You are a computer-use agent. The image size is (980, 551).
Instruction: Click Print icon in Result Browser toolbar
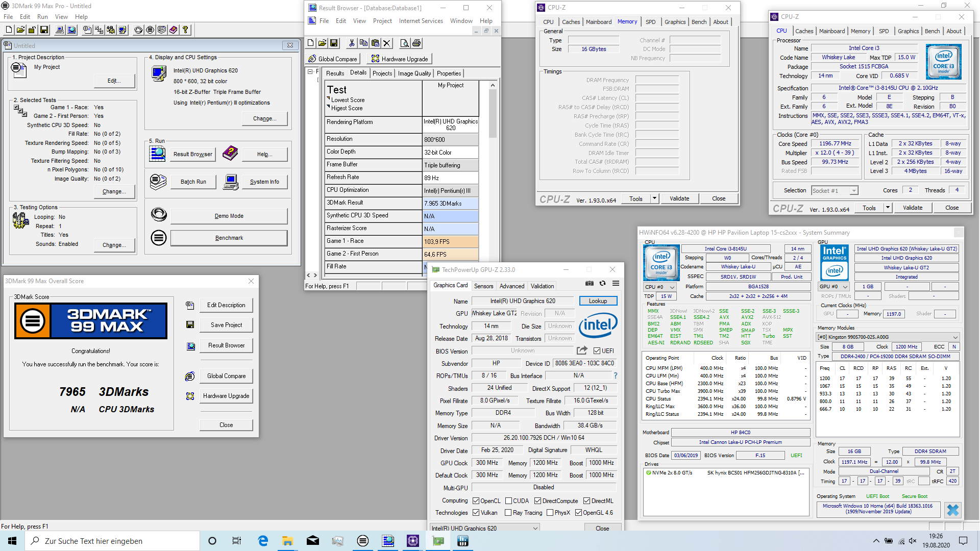(416, 43)
